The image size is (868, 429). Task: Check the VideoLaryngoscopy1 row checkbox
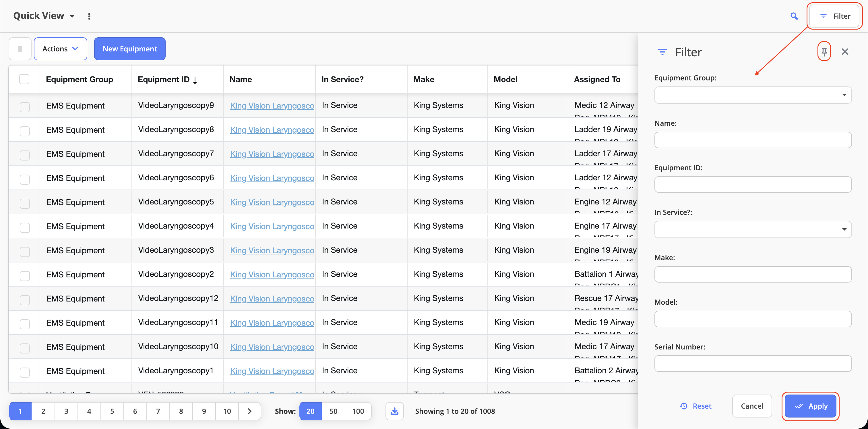pos(25,372)
